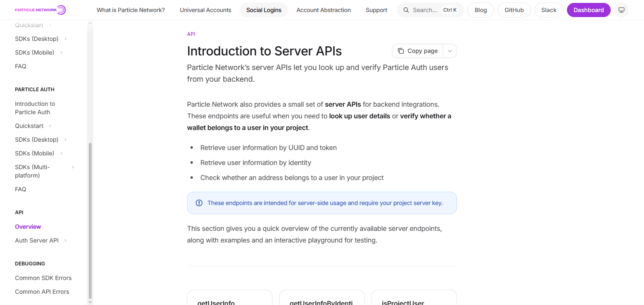Focus the Search field
Image resolution: width=644 pixels, height=305 pixels.
(431, 10)
